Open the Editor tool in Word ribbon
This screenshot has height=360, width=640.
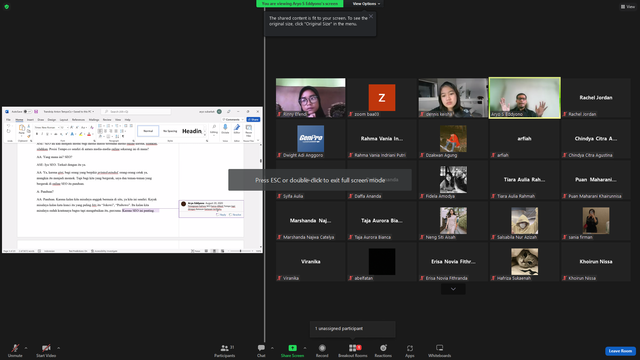coord(236,129)
